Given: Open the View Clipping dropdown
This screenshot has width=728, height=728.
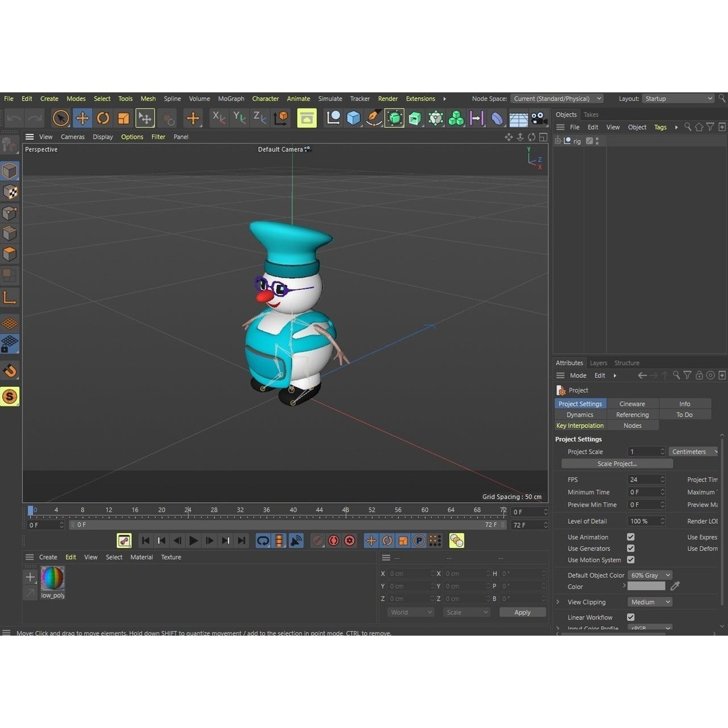Looking at the screenshot, I should coord(649,601).
